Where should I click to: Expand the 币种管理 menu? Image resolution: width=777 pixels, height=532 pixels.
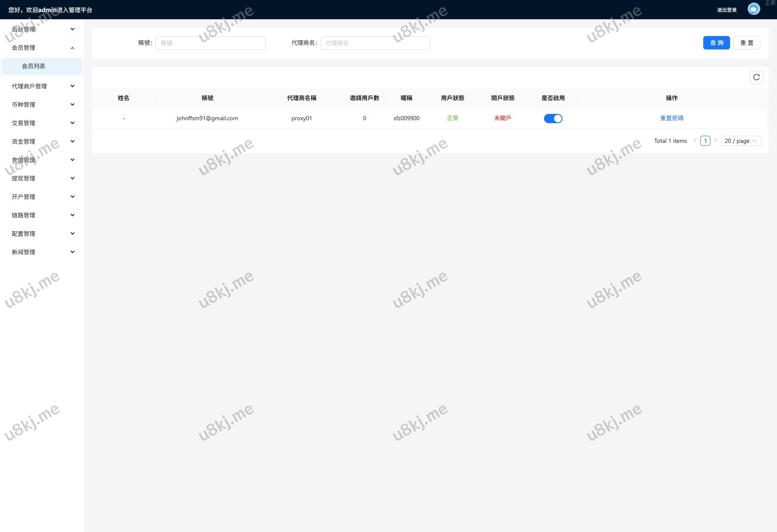coord(42,105)
